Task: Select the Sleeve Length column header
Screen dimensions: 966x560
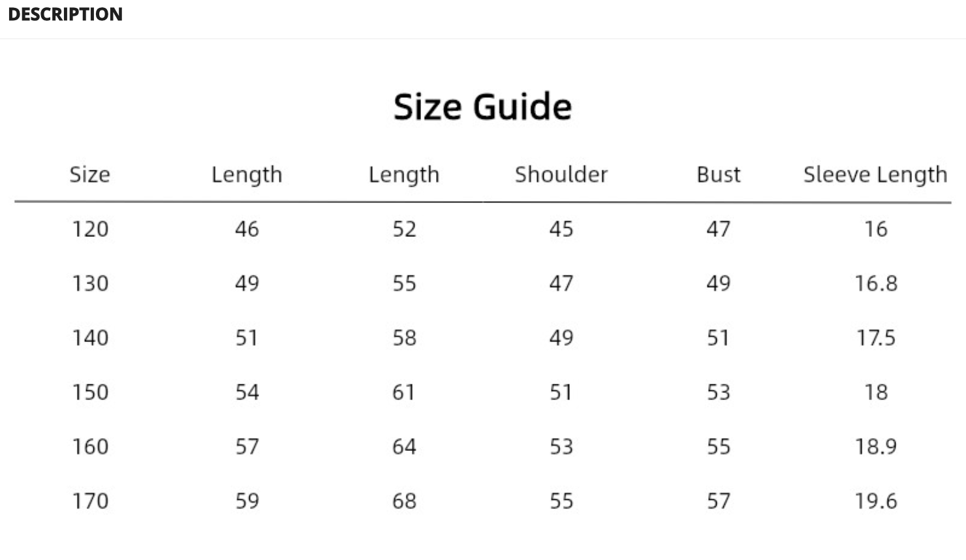Action: [x=875, y=175]
